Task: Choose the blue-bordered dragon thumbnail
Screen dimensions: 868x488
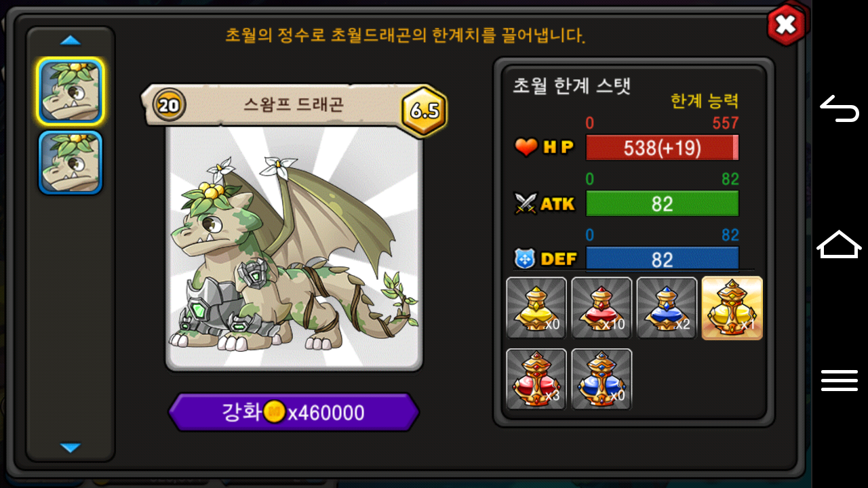Action: click(71, 163)
